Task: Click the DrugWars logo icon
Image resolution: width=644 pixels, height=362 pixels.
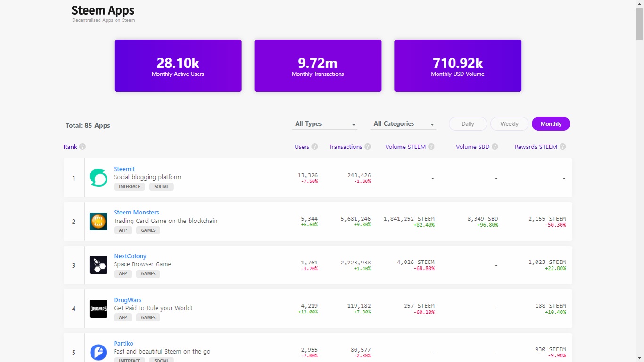Action: 99,309
